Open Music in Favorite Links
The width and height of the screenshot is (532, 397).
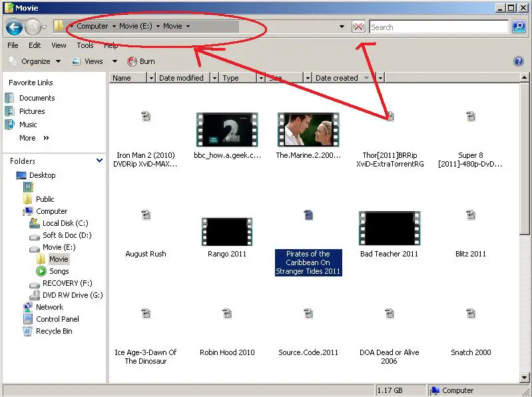coord(28,125)
